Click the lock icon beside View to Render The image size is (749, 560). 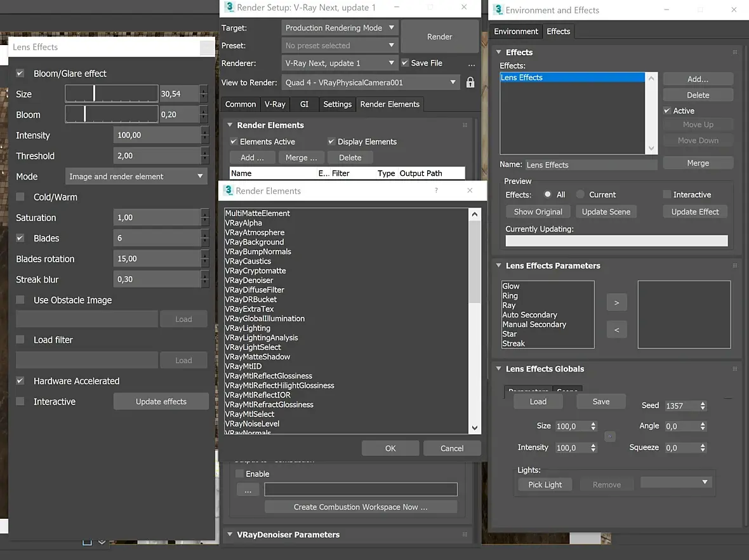tap(470, 83)
